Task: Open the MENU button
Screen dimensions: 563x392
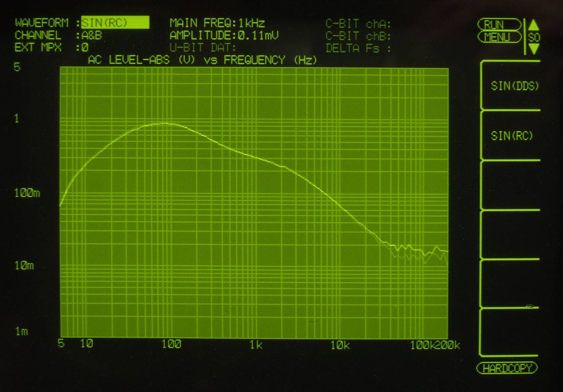Action: [x=499, y=37]
